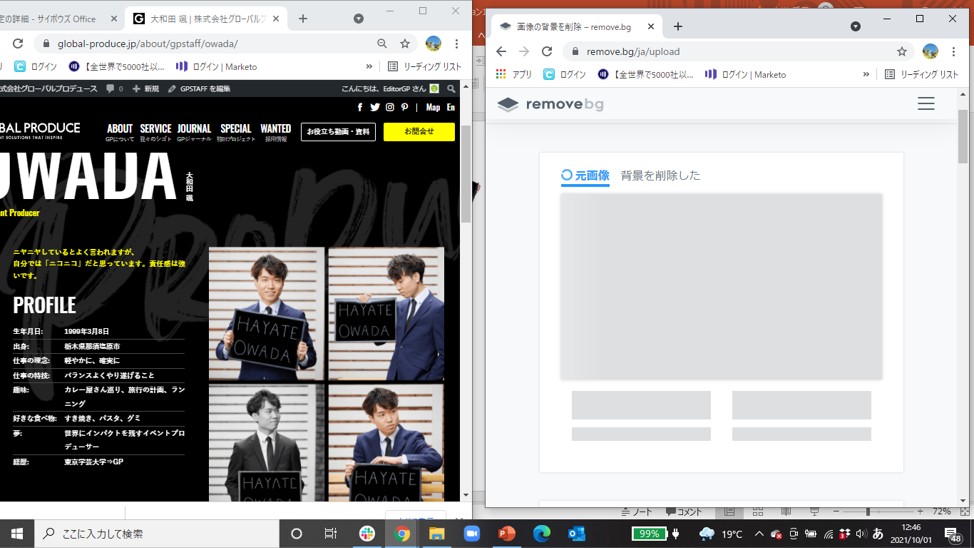Image resolution: width=974 pixels, height=548 pixels.
Task: Open ABOUT menu on Global Produce
Action: [x=119, y=132]
